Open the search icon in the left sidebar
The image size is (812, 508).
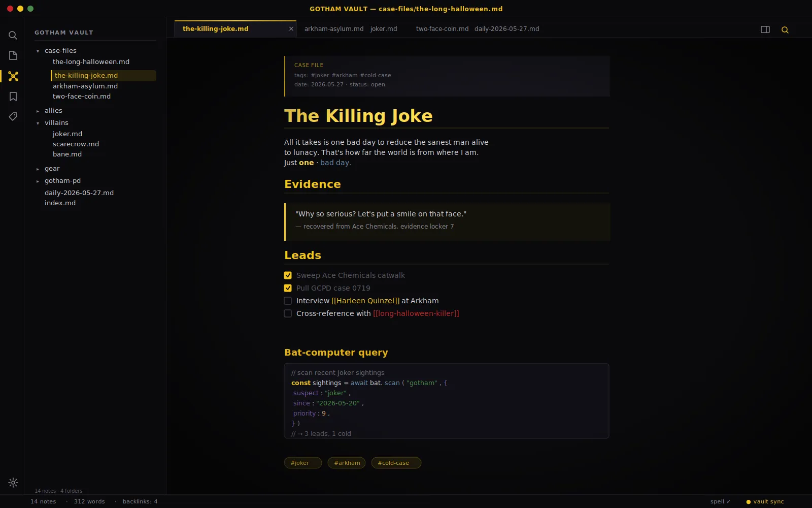13,35
